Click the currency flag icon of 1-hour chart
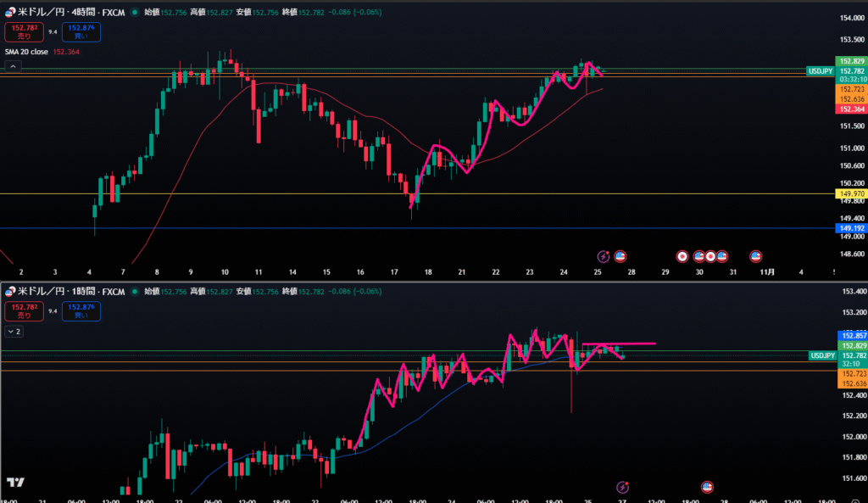Viewport: 868px width, 503px height. (x=10, y=291)
